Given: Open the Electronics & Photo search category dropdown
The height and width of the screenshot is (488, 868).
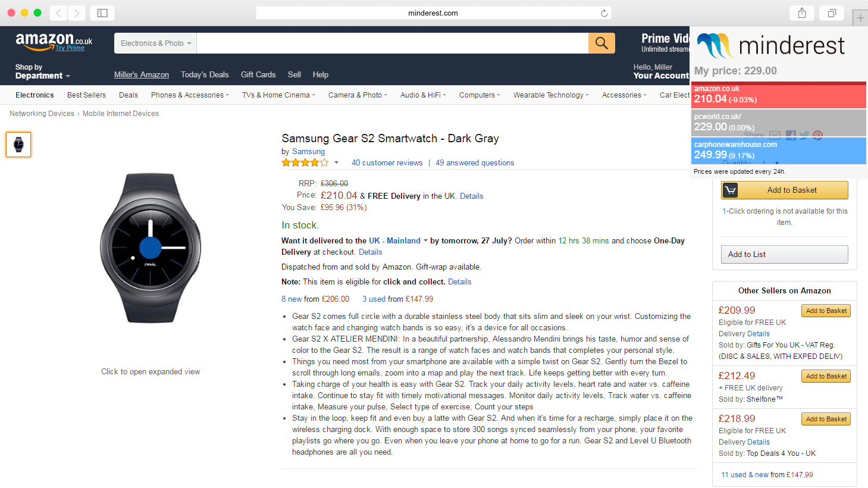Looking at the screenshot, I should [155, 43].
